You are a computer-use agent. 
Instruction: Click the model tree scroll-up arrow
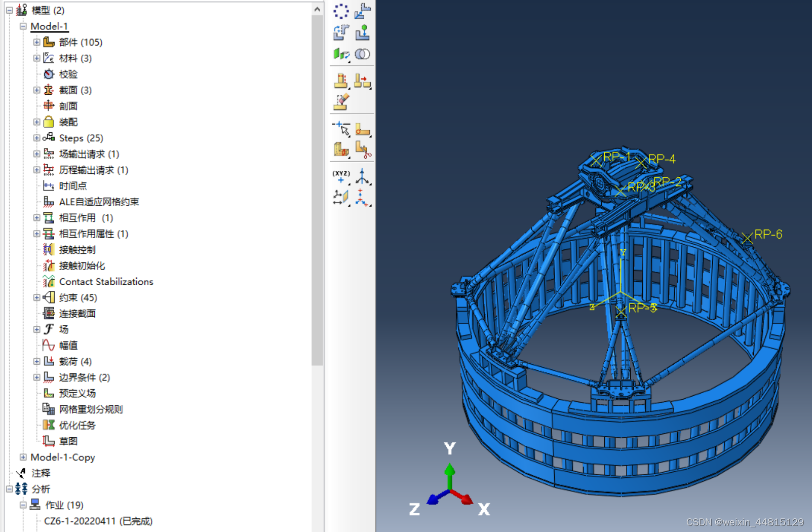tap(317, 9)
